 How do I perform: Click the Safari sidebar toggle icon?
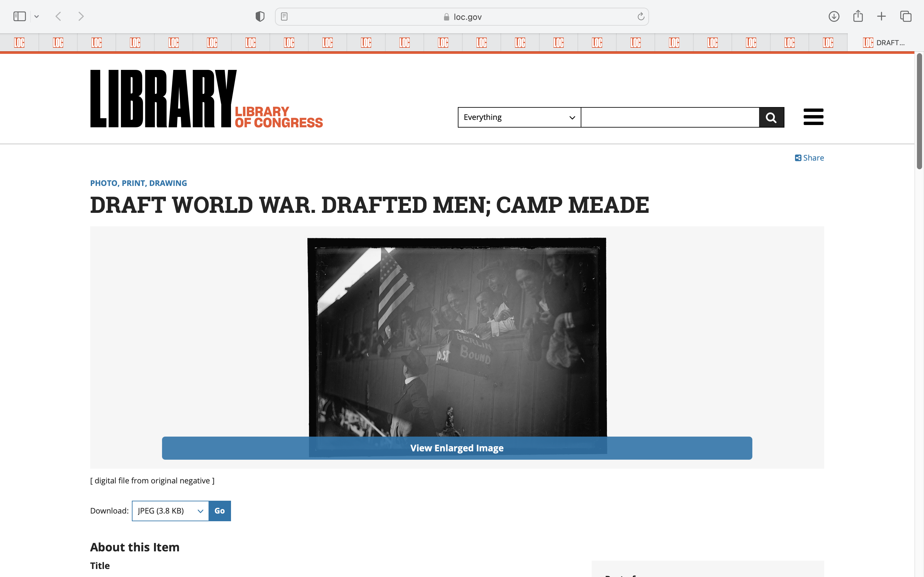click(20, 16)
